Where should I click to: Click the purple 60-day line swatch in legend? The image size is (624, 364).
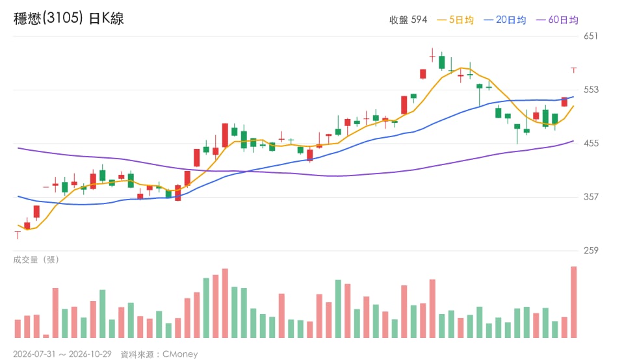pyautogui.click(x=541, y=20)
